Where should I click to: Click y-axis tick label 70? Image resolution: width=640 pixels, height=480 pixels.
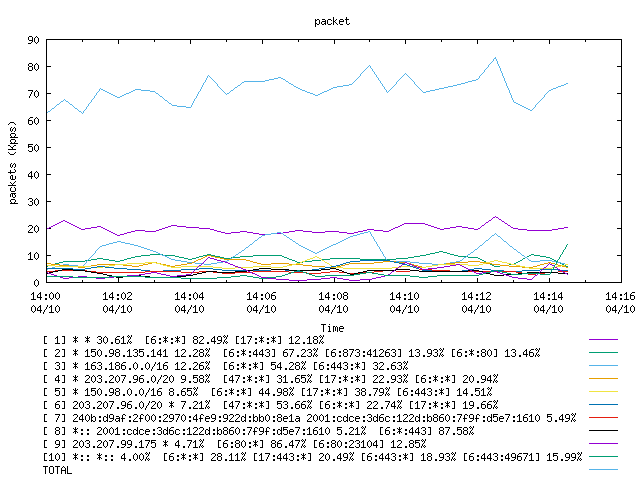[x=33, y=94]
